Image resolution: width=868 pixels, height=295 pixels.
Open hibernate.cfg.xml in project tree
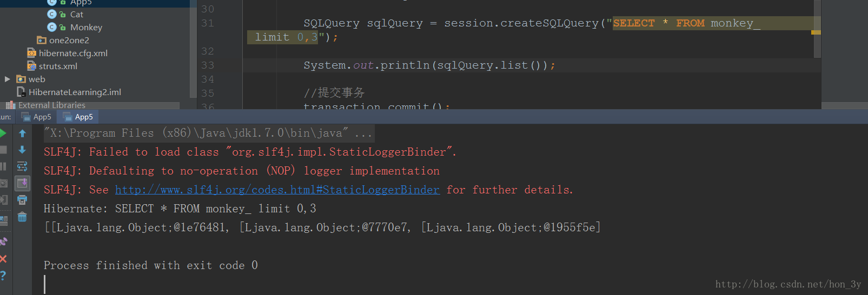73,53
